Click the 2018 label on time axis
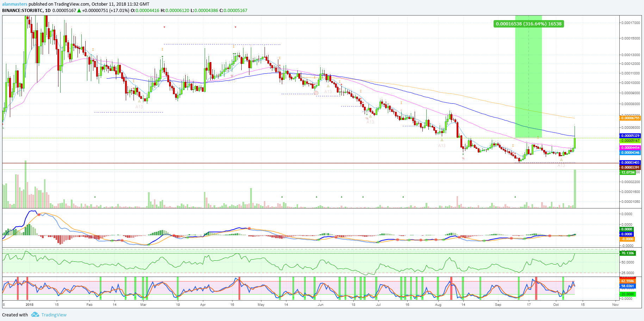This screenshot has height=321, width=644. [30, 304]
